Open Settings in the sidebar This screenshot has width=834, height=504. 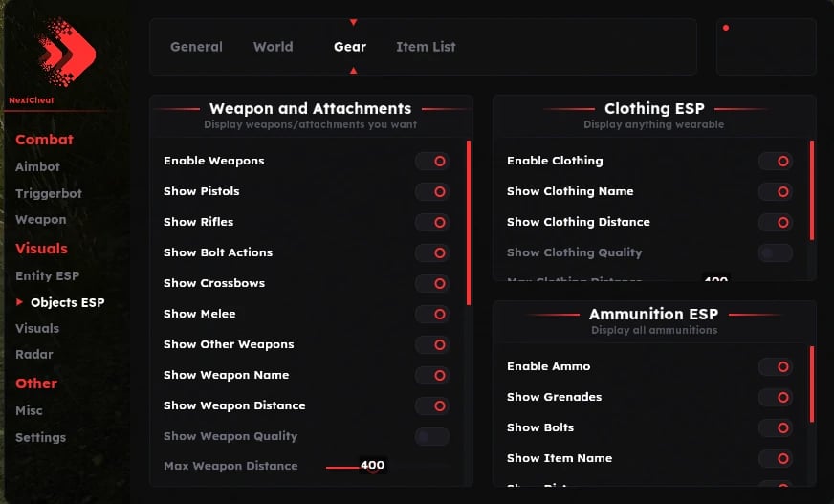tap(40, 437)
